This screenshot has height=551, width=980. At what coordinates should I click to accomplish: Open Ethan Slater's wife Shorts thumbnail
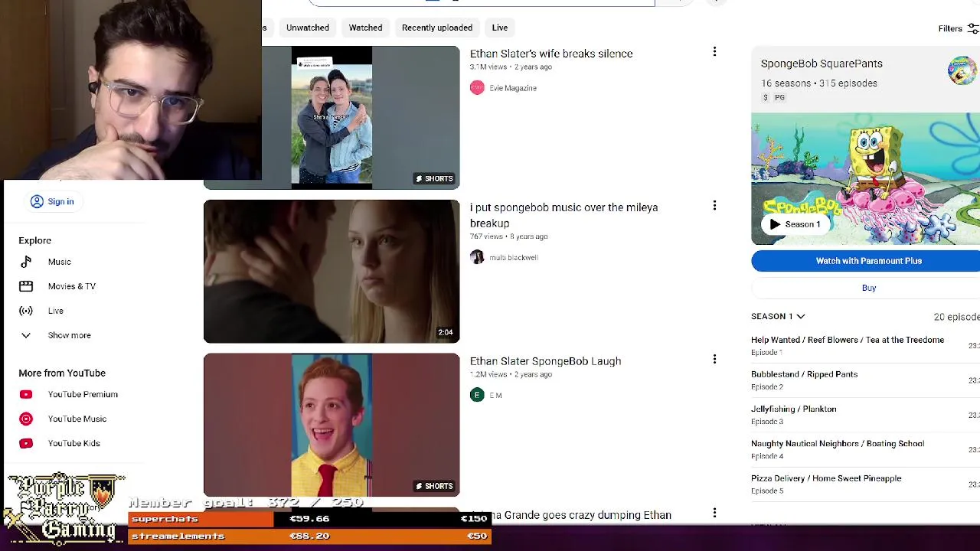332,117
